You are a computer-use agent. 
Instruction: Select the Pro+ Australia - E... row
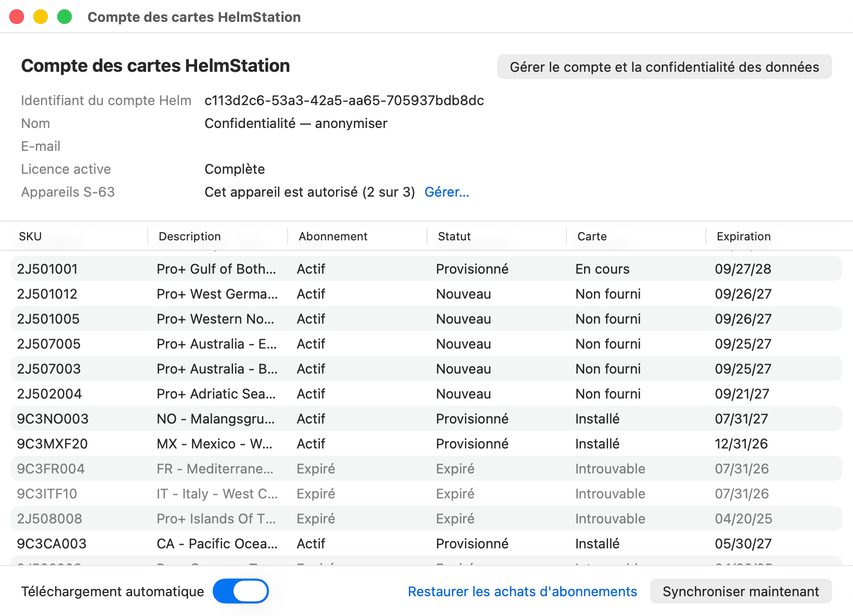click(x=426, y=343)
